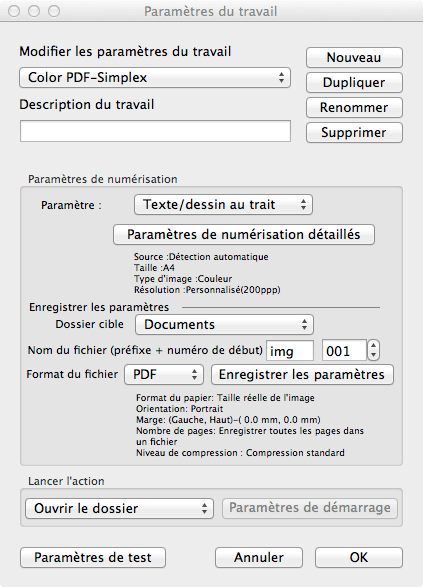
Task: Delete the job using Supprimer
Action: [354, 133]
